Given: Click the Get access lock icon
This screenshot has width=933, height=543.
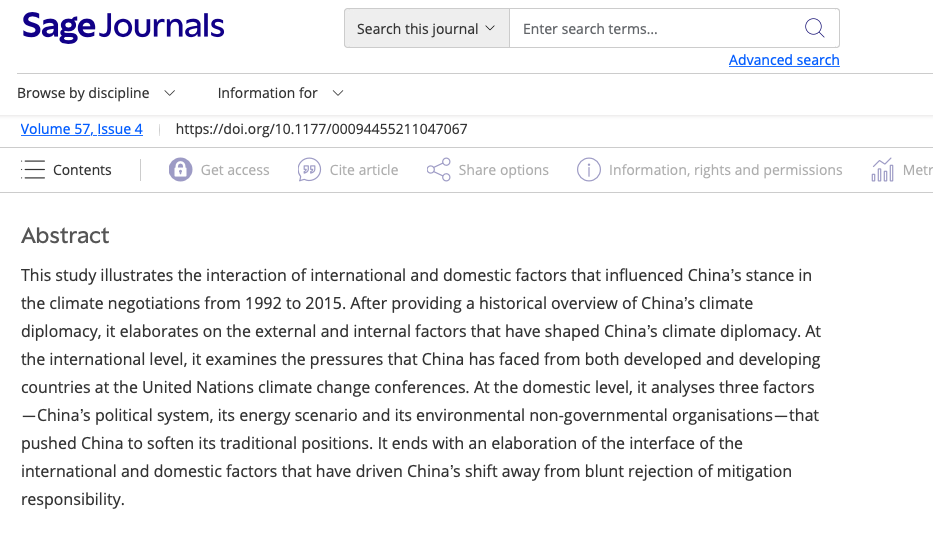Looking at the screenshot, I should pos(180,170).
